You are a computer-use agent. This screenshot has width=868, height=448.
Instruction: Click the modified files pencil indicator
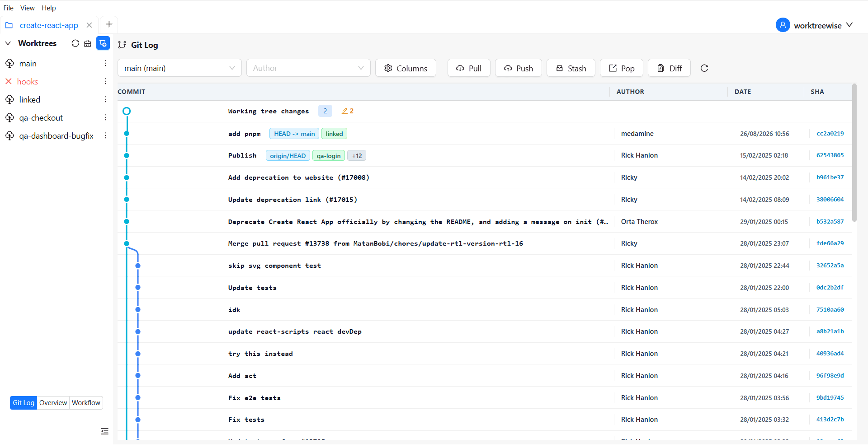click(348, 111)
